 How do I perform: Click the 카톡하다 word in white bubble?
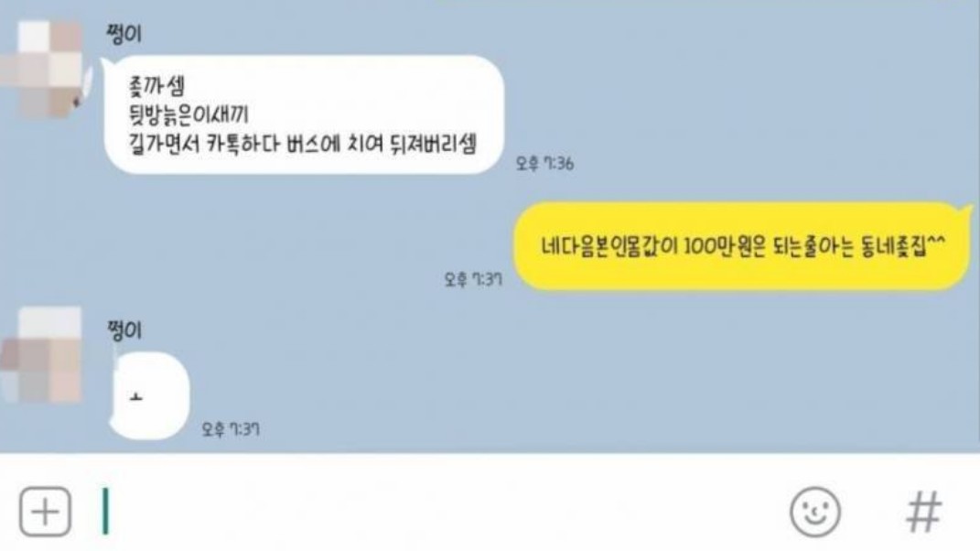click(x=242, y=145)
